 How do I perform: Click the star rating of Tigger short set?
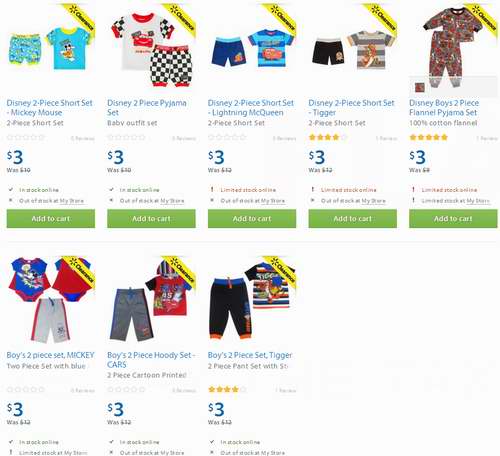328,137
